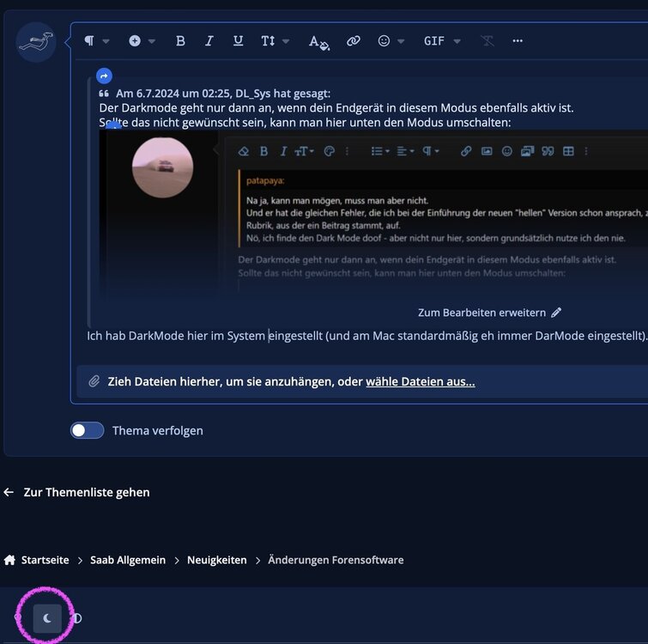Click the plus insert icon

click(135, 40)
